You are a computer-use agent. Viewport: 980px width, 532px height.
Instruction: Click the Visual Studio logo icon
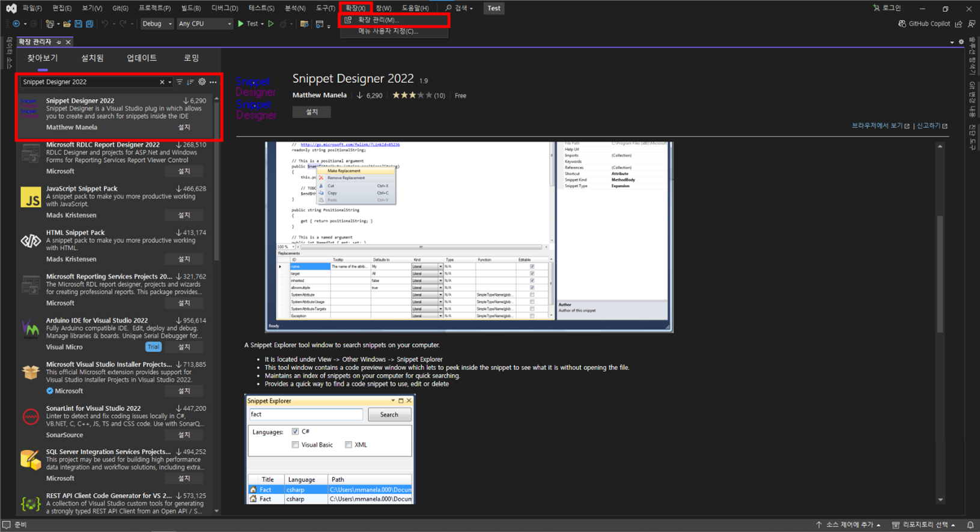11,8
